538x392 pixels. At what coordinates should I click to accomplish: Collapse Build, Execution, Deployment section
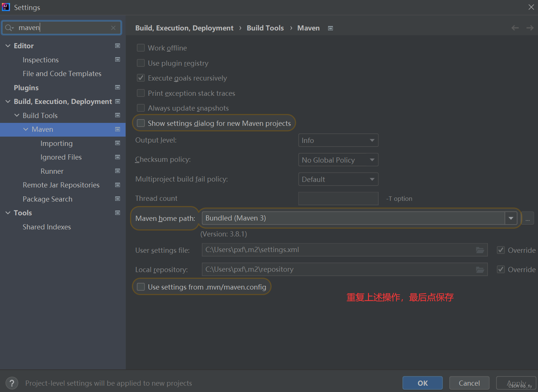point(8,101)
